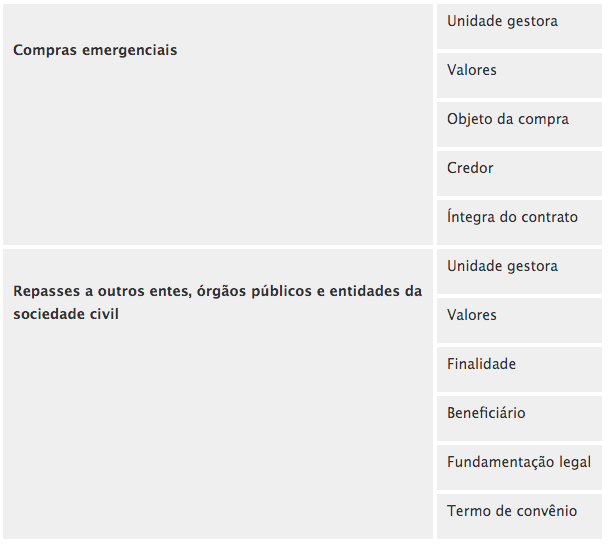Screen dimensions: 608x545
Task: Click the "Compras emergenciais" row header
Action: coord(95,50)
